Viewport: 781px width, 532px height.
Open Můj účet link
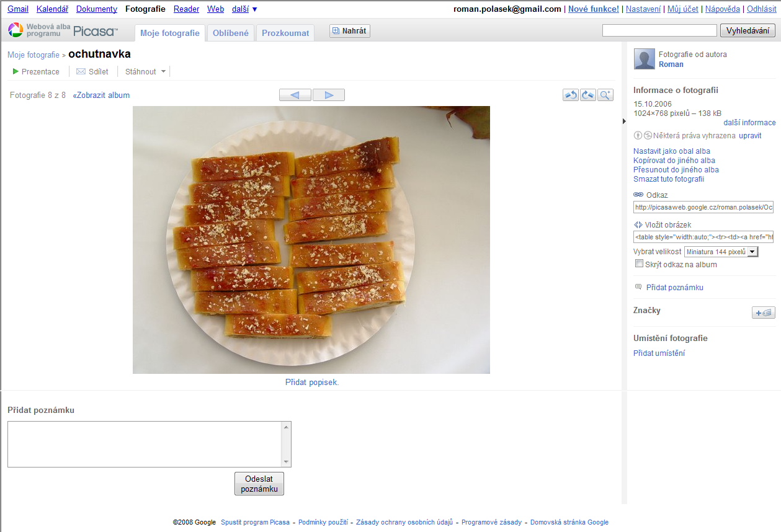tap(683, 9)
